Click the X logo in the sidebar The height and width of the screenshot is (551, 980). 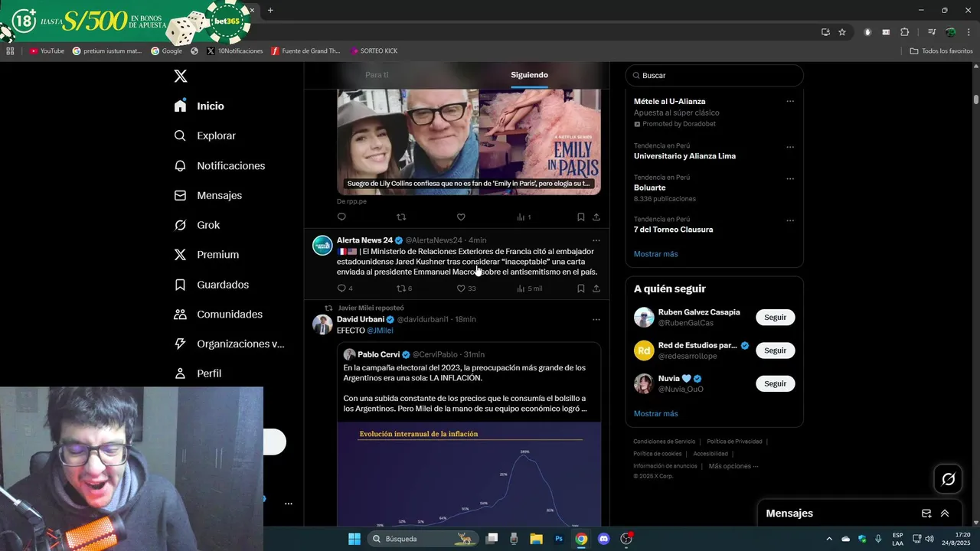181,76
